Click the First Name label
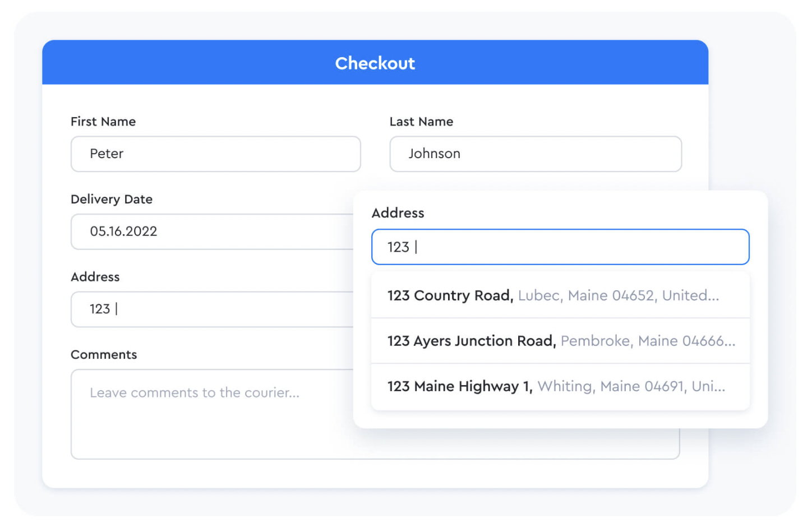812x528 pixels. [103, 122]
